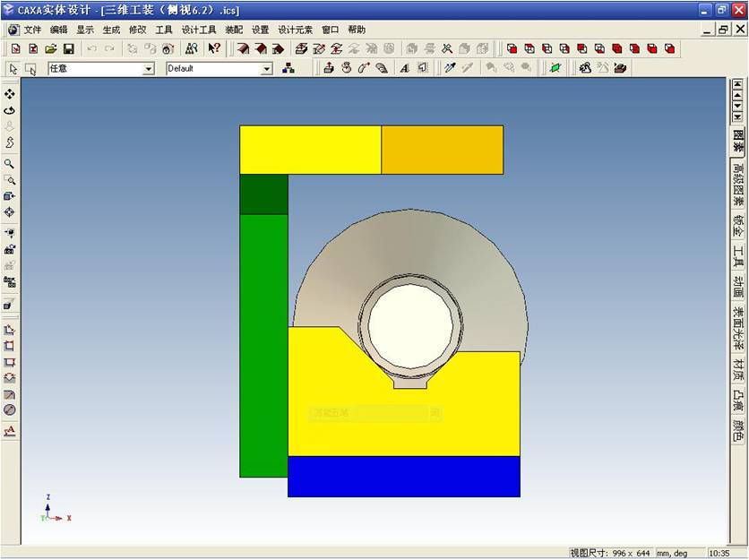This screenshot has width=749, height=560.
Task: Click the text annotation 'A' icon
Action: 404,68
